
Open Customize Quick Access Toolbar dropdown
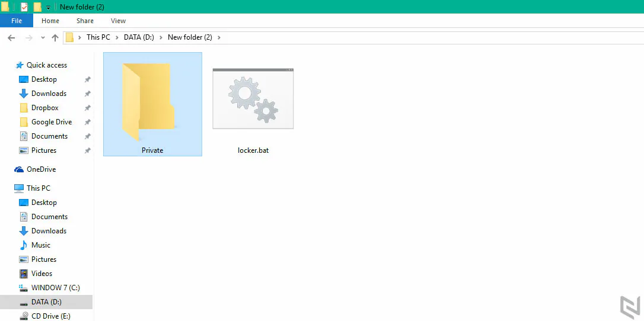point(48,7)
